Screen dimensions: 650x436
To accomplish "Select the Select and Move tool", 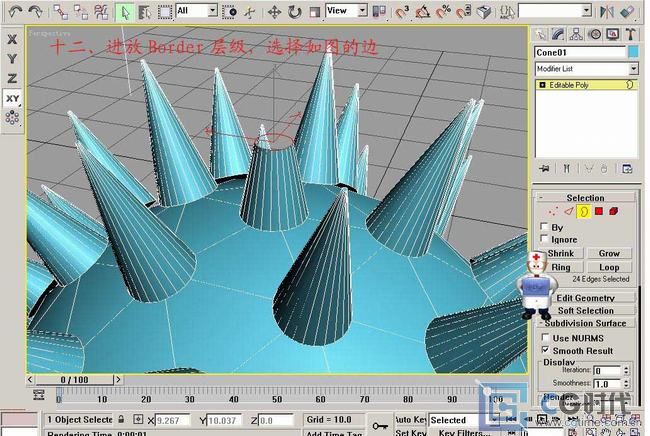I will point(274,12).
